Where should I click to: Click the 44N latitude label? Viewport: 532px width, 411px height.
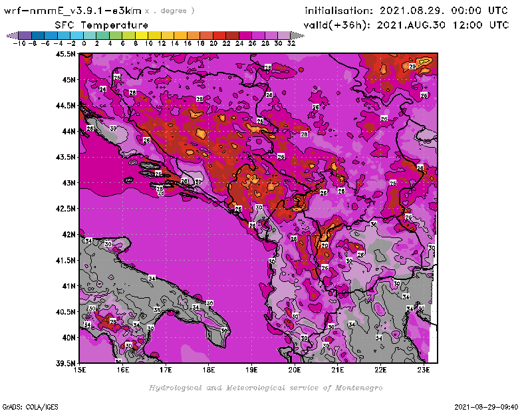click(69, 131)
